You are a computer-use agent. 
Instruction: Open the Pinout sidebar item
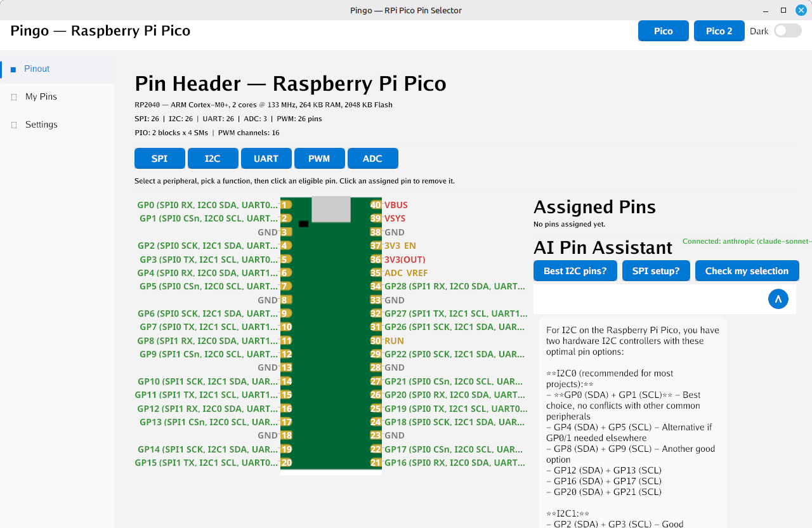coord(57,69)
